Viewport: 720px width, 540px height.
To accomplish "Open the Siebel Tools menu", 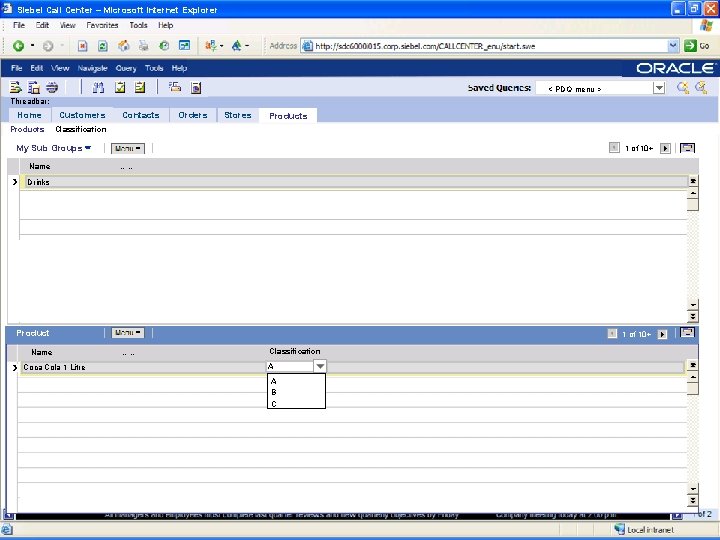I will click(154, 68).
